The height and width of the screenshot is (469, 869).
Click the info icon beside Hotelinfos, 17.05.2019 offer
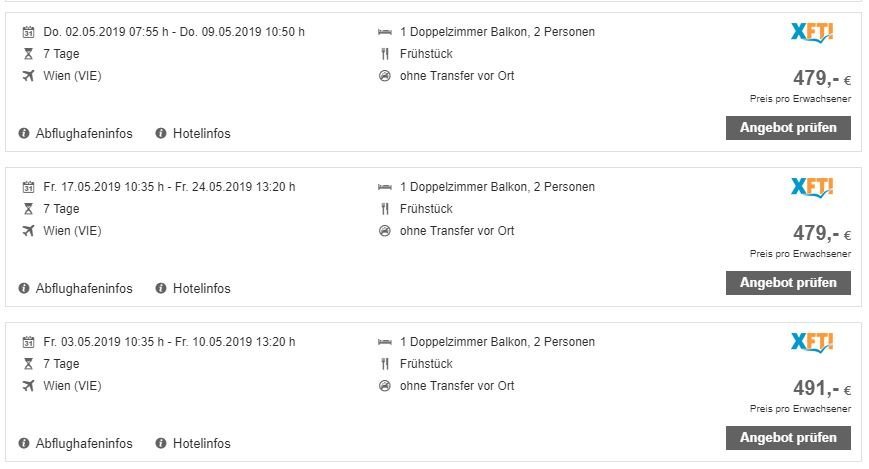[160, 289]
